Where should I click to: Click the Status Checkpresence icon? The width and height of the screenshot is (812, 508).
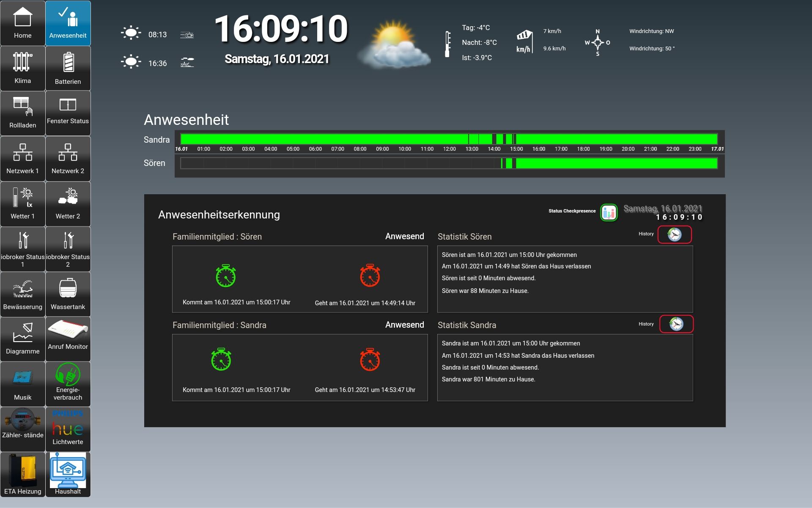click(x=609, y=213)
